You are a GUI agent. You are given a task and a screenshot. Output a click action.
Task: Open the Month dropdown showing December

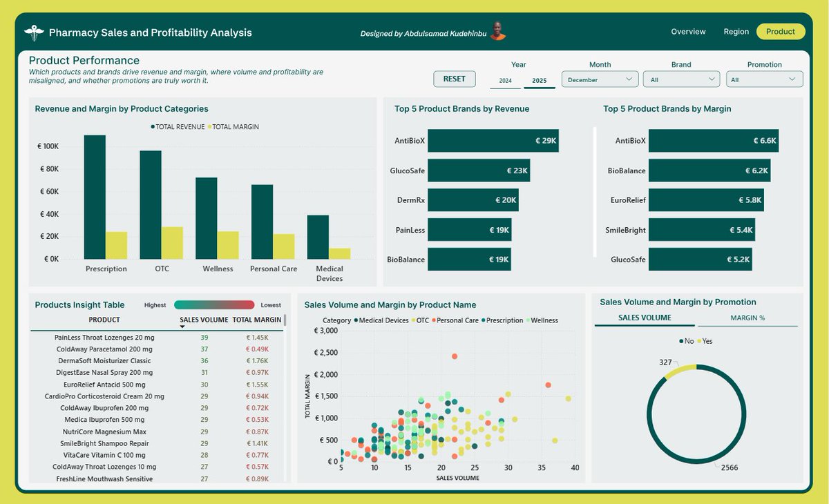(x=600, y=79)
